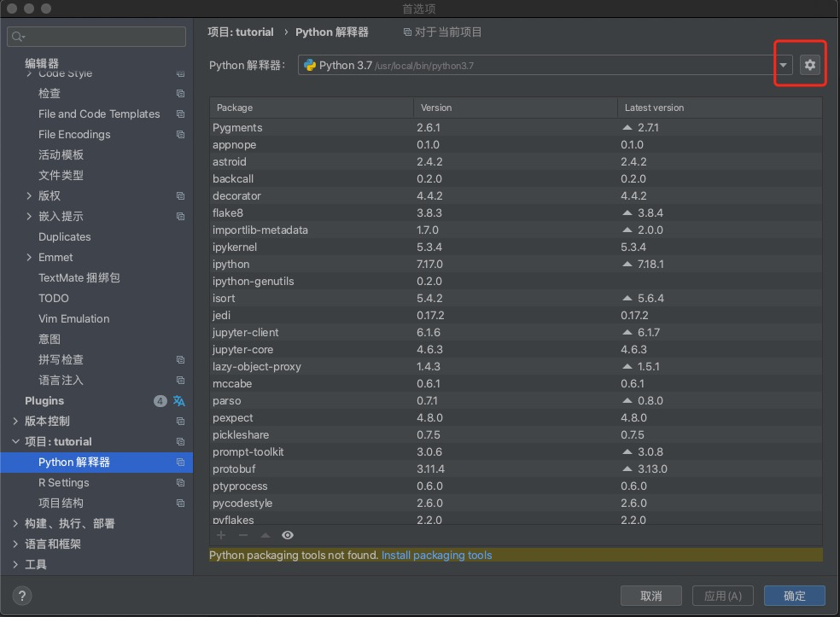Open TextMate 捆绑包 settings
This screenshot has height=617, width=840.
pyautogui.click(x=79, y=278)
